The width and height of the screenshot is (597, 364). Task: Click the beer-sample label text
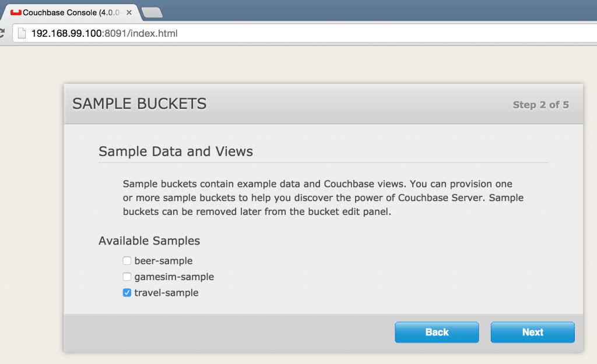click(163, 260)
